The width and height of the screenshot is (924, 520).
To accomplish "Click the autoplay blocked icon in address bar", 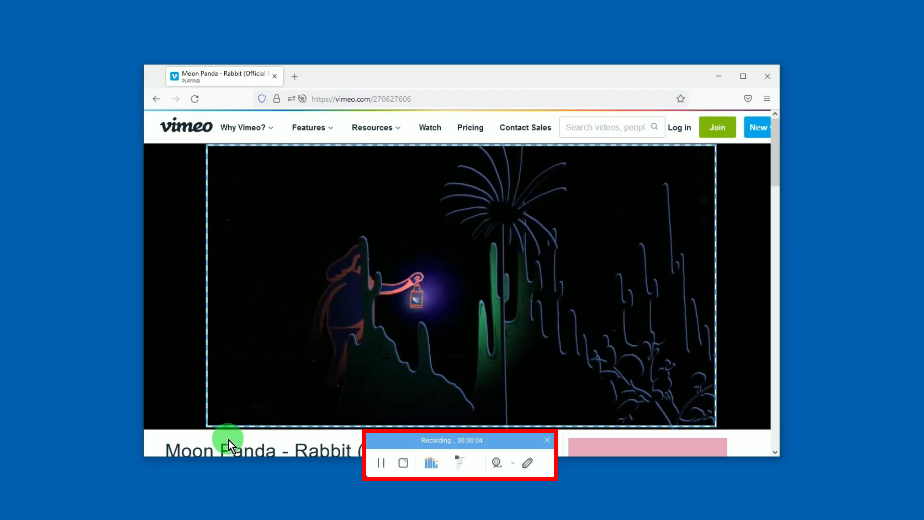I will tap(302, 99).
